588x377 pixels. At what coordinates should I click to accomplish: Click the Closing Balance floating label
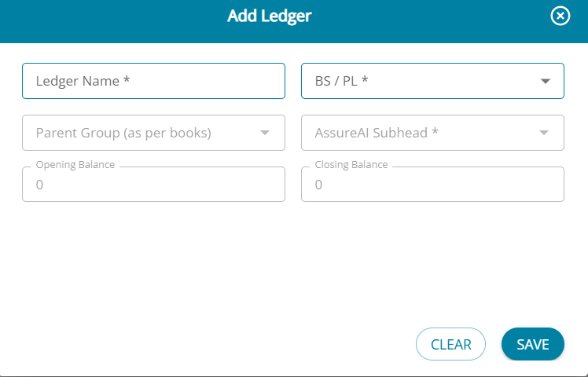click(351, 165)
